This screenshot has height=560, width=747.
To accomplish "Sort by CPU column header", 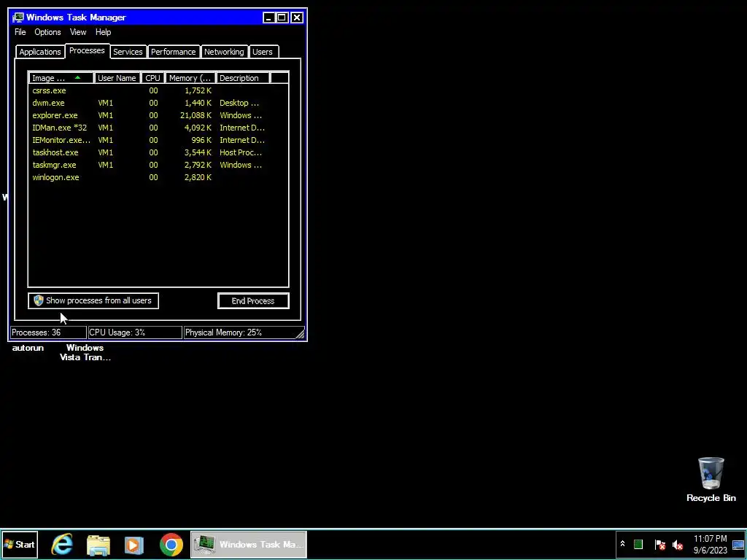I will pyautogui.click(x=153, y=78).
